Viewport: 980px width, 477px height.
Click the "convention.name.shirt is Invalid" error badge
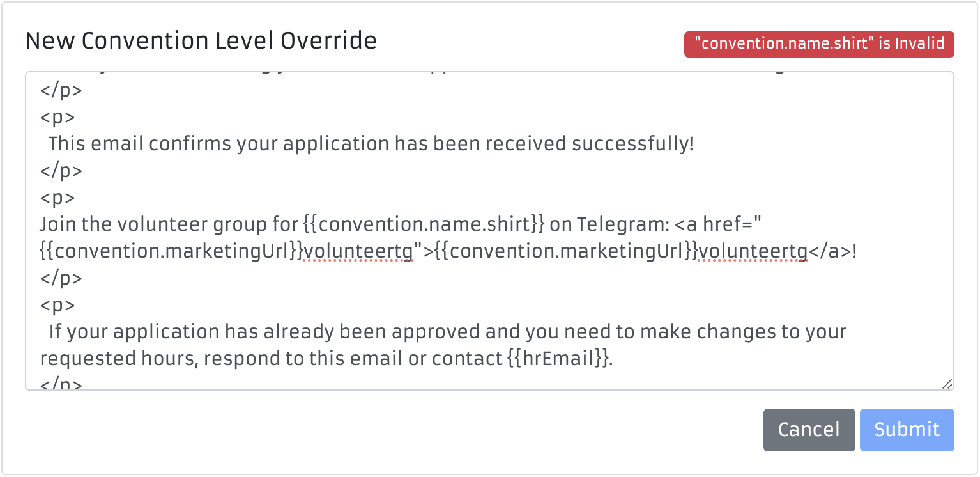pos(819,44)
